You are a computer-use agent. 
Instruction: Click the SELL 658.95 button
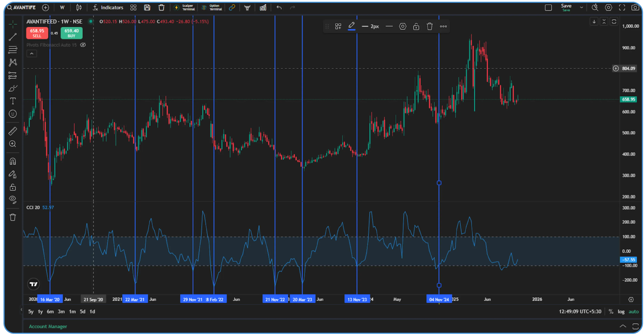[x=37, y=33]
